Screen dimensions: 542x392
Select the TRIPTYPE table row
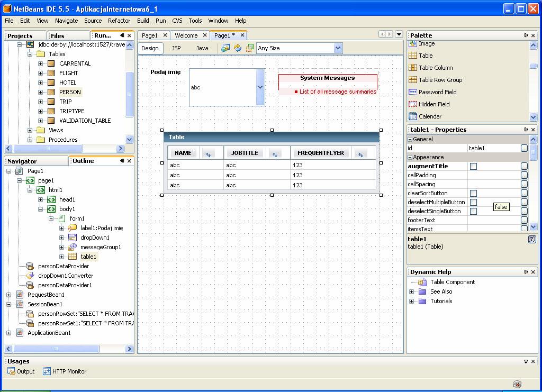[x=71, y=111]
